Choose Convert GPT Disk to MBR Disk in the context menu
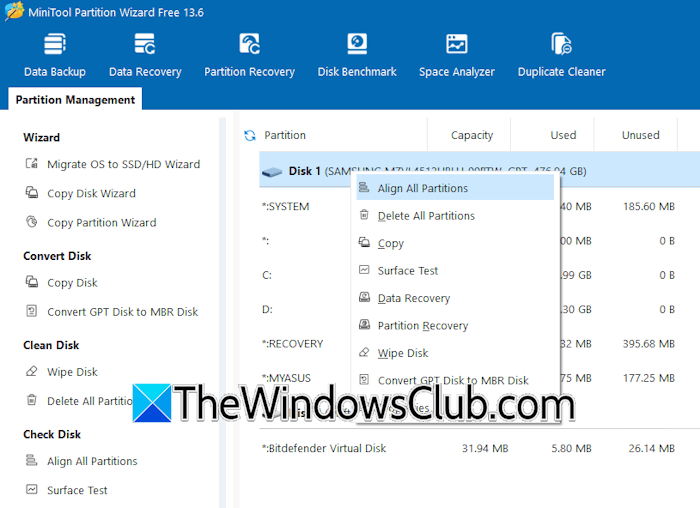 tap(455, 380)
